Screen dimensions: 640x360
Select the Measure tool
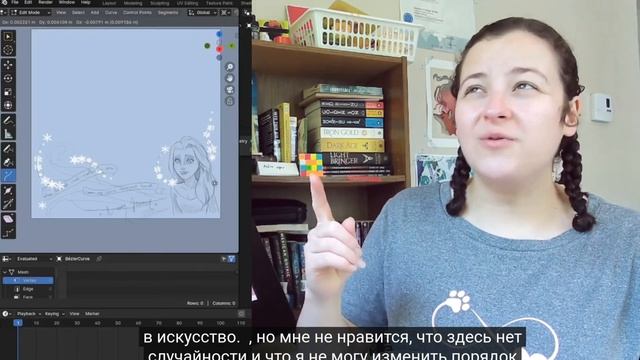[8, 134]
